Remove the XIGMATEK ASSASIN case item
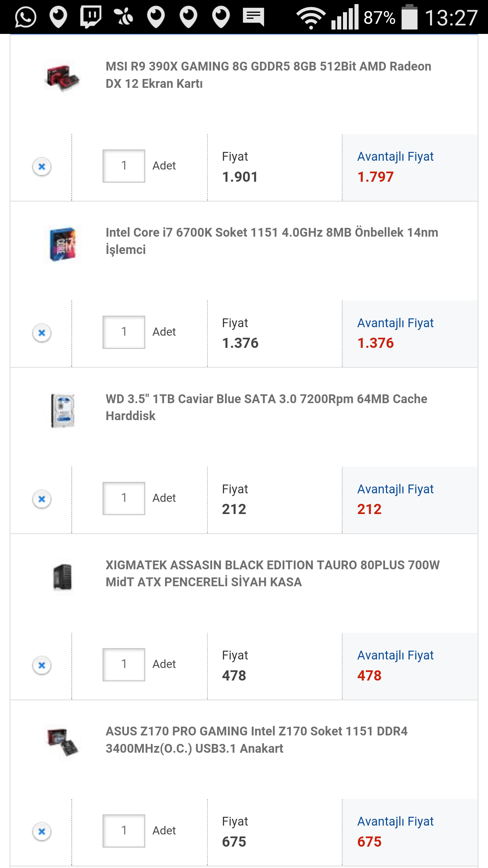Screen dimensions: 488x868 [x=42, y=665]
